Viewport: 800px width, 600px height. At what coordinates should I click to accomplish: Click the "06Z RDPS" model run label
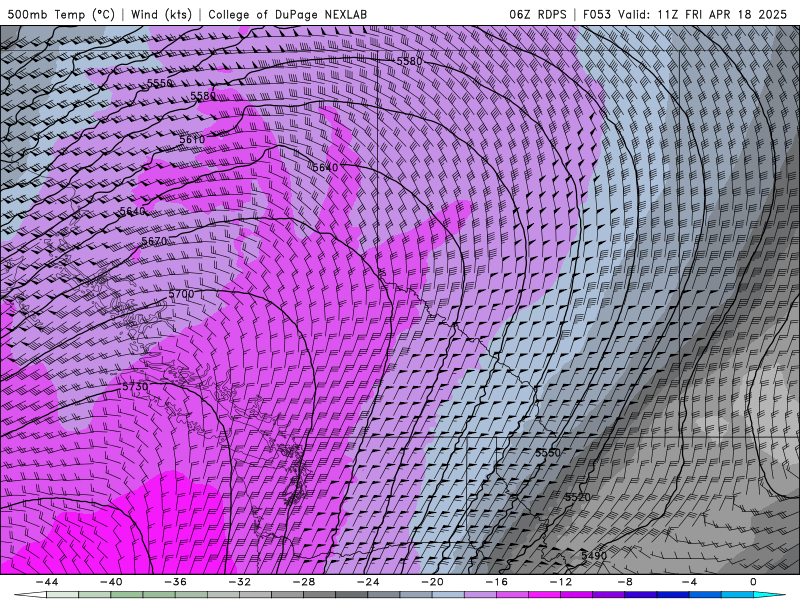[x=538, y=14]
